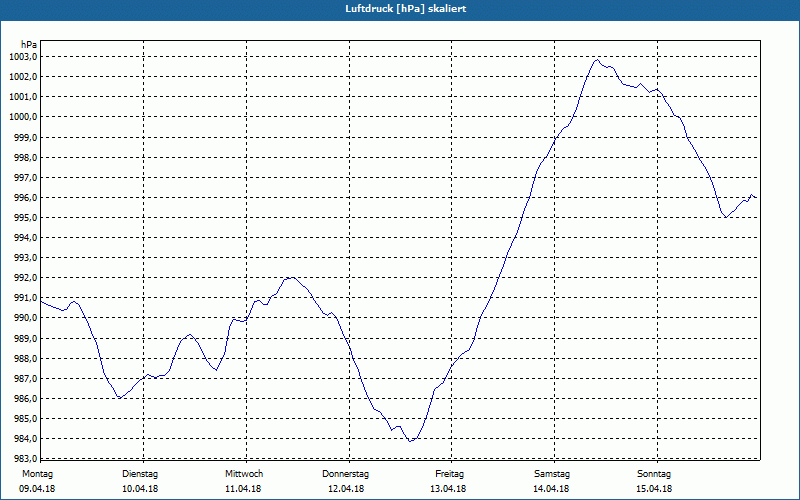The width and height of the screenshot is (800, 500).
Task: Click the pressure curve minimum on Donnerstag
Action: (411, 441)
